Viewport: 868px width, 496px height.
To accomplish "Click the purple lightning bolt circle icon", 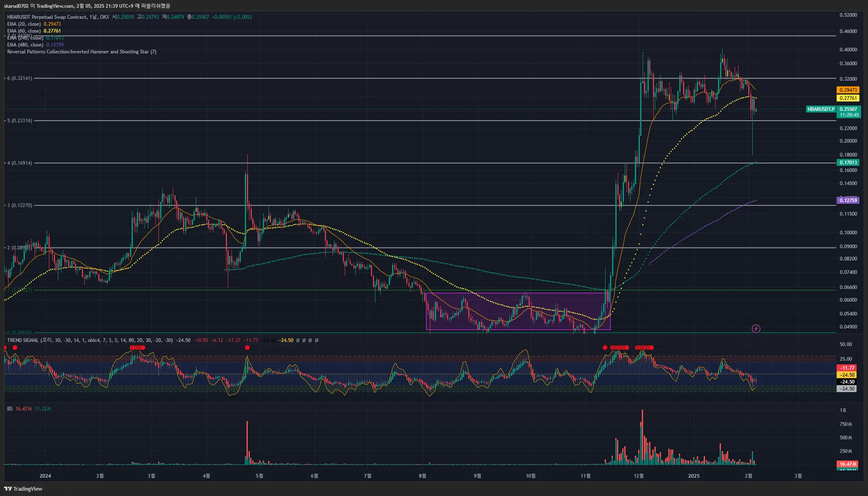I will pos(756,328).
